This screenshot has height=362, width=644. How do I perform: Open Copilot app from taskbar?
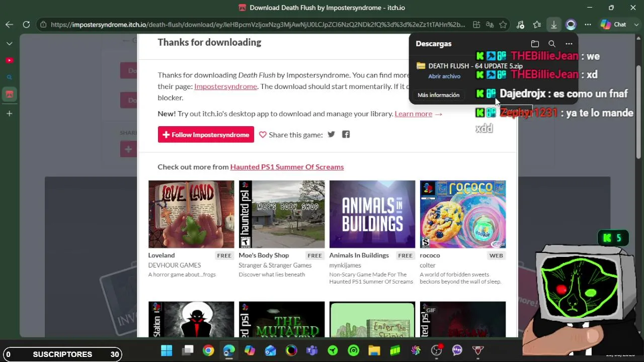[x=250, y=350]
